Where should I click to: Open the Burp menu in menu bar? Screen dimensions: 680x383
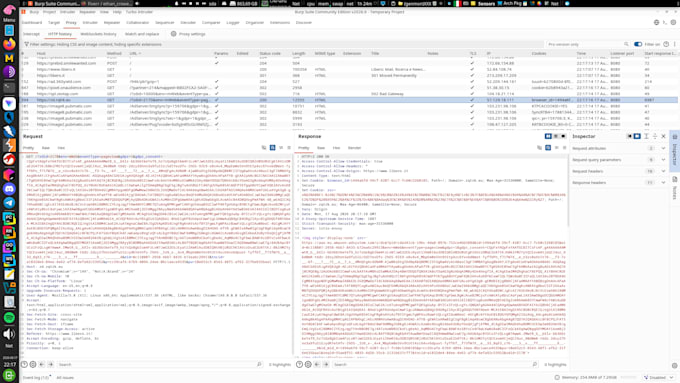(x=34, y=12)
